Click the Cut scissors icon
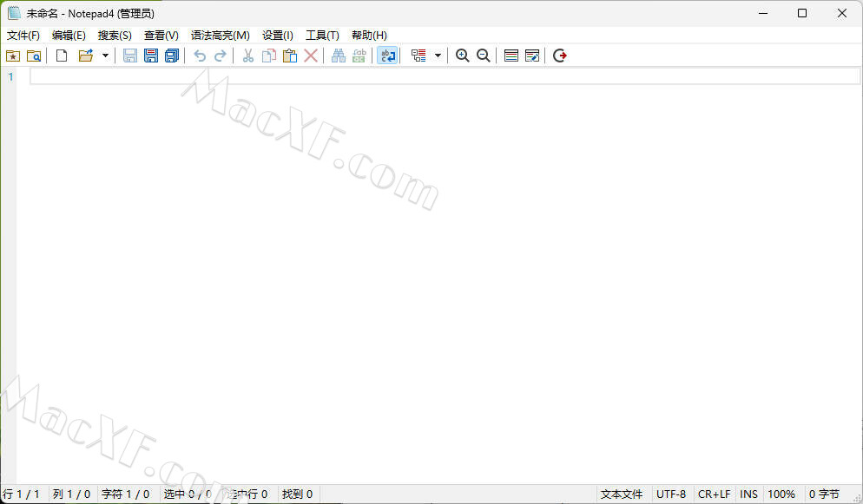Viewport: 863px width, 504px height. click(248, 56)
